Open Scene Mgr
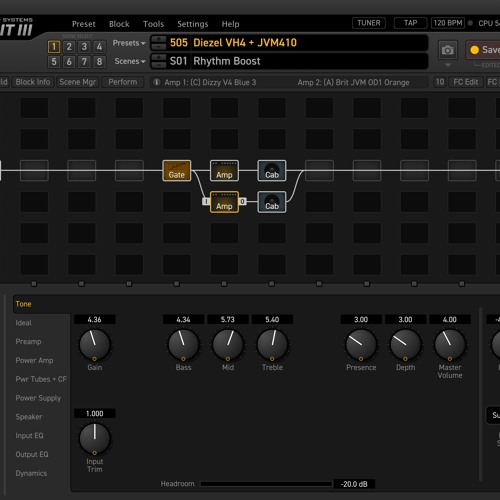The height and width of the screenshot is (500, 500). pos(77,82)
